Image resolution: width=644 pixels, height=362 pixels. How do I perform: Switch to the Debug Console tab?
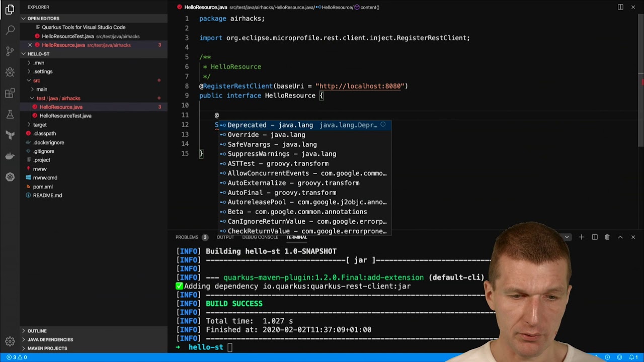[x=260, y=237]
